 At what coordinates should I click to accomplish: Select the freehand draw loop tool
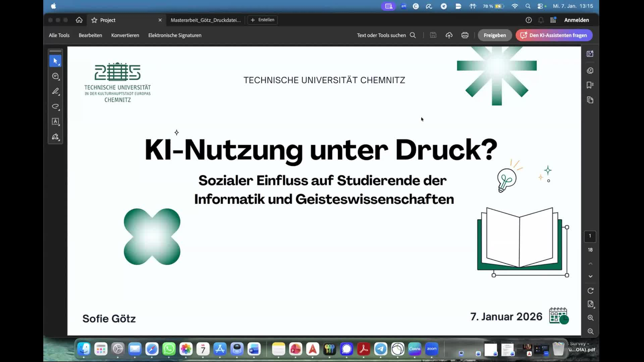tap(55, 107)
